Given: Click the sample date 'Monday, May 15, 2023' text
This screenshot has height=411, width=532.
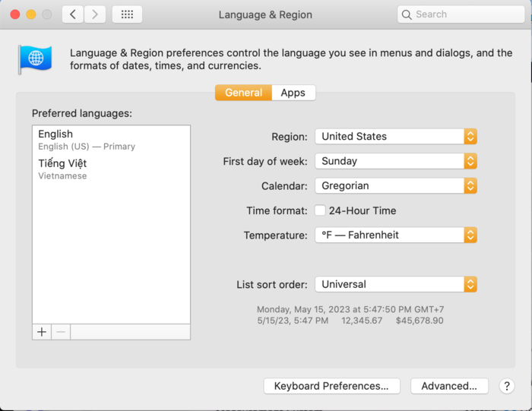Looking at the screenshot, I should click(x=303, y=309).
